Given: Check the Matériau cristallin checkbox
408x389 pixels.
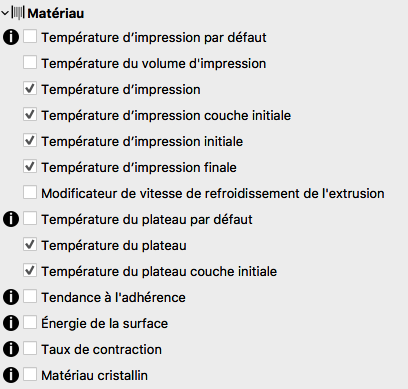Looking at the screenshot, I should click(x=30, y=374).
